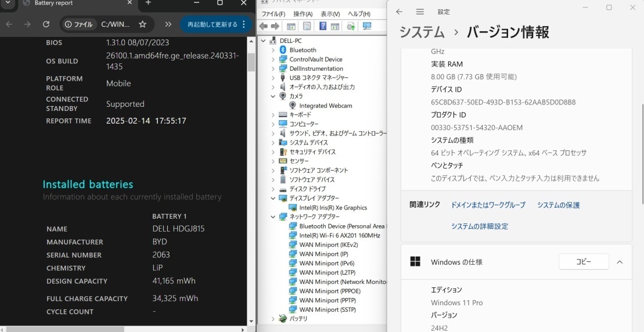
Task: Open the browser extensions overflow chevrons
Action: 168,24
